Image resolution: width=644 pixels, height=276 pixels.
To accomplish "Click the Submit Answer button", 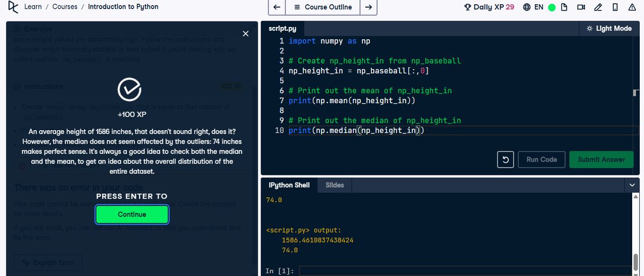I will [x=601, y=160].
